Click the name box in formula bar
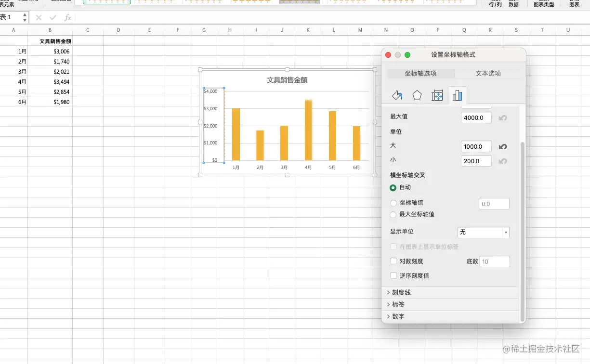 pyautogui.click(x=11, y=17)
